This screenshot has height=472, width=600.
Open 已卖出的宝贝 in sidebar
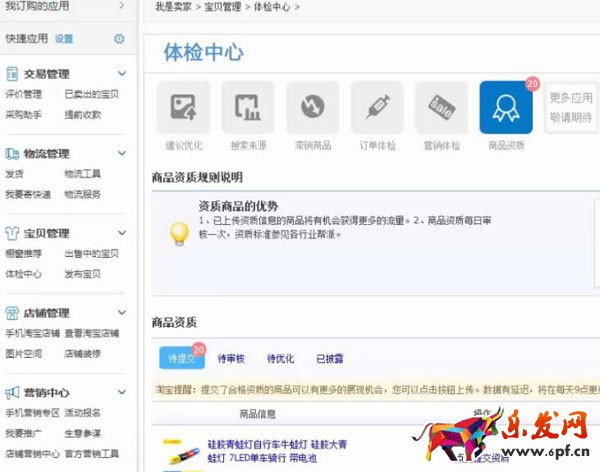[x=91, y=94]
